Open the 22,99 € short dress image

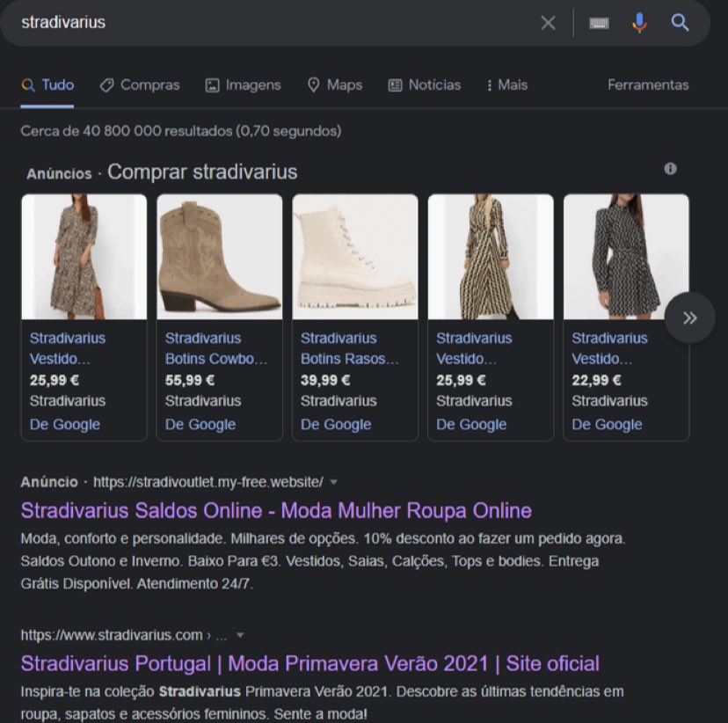point(626,257)
